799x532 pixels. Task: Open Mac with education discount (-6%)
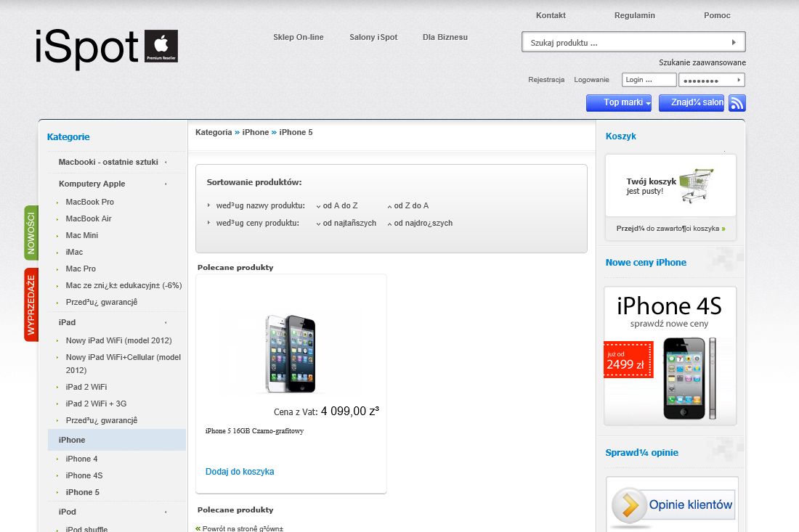pos(123,286)
